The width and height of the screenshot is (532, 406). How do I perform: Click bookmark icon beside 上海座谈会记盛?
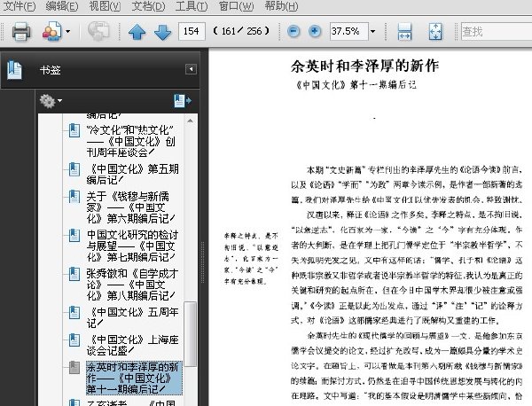click(74, 340)
